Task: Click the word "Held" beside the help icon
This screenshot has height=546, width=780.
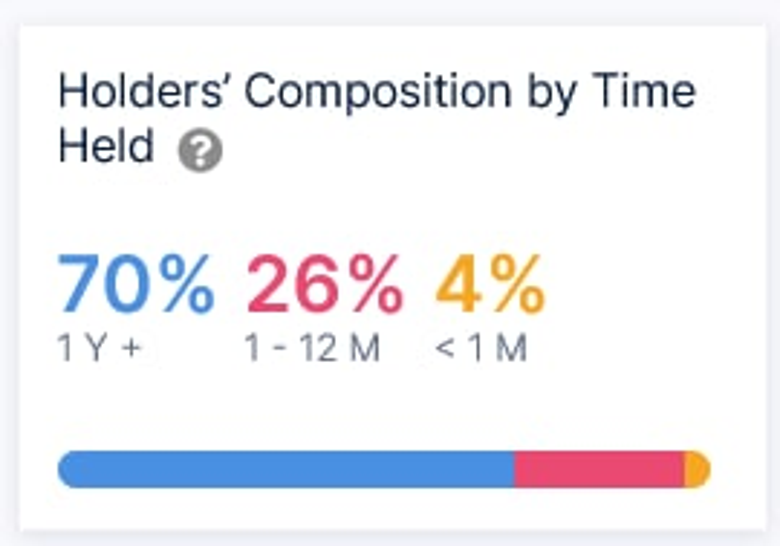Action: (x=106, y=148)
